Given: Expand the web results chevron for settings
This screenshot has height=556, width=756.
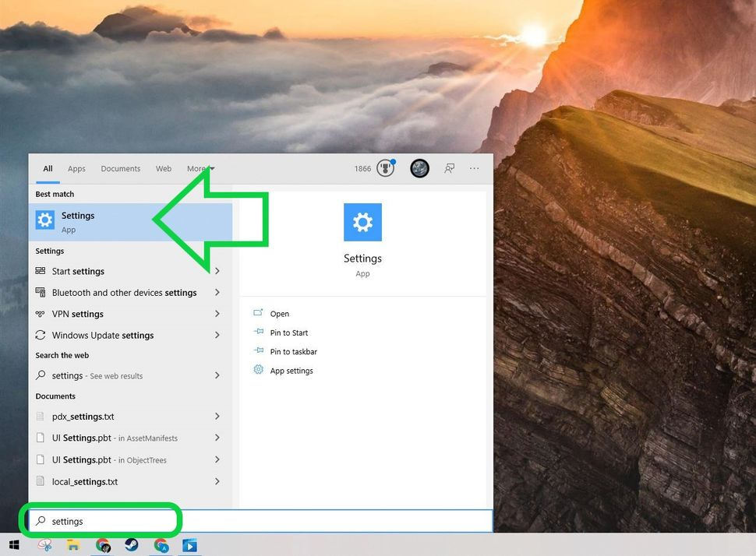Looking at the screenshot, I should [x=217, y=375].
